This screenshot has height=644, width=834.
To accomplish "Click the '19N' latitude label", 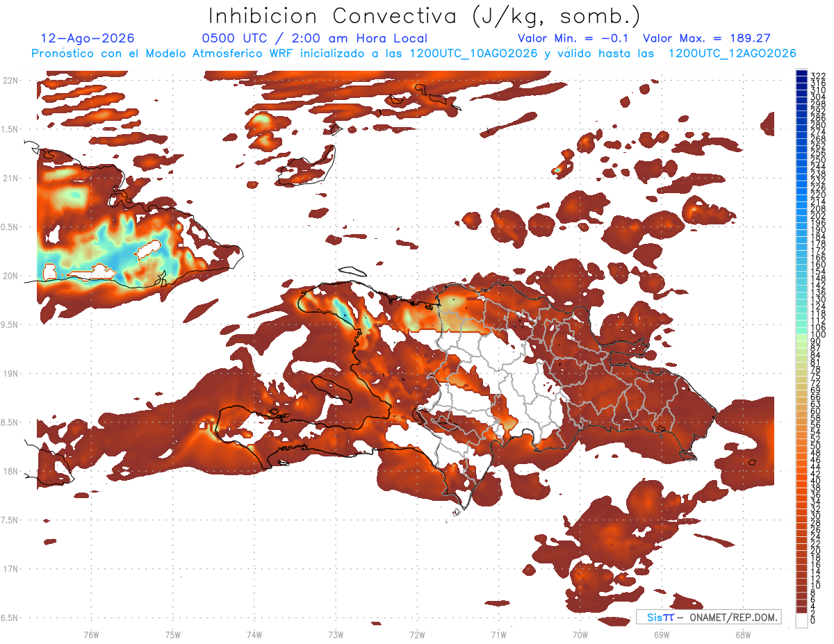I will (x=10, y=374).
